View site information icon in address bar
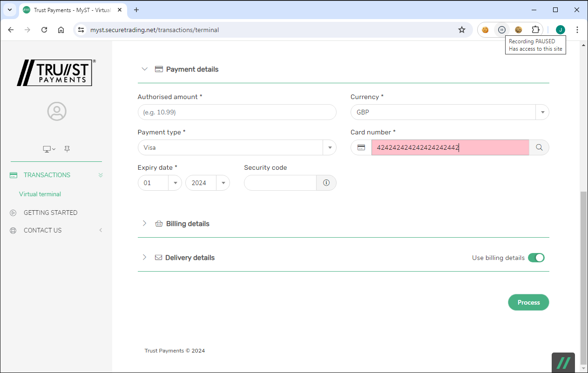This screenshot has width=588, height=373. coord(81,30)
